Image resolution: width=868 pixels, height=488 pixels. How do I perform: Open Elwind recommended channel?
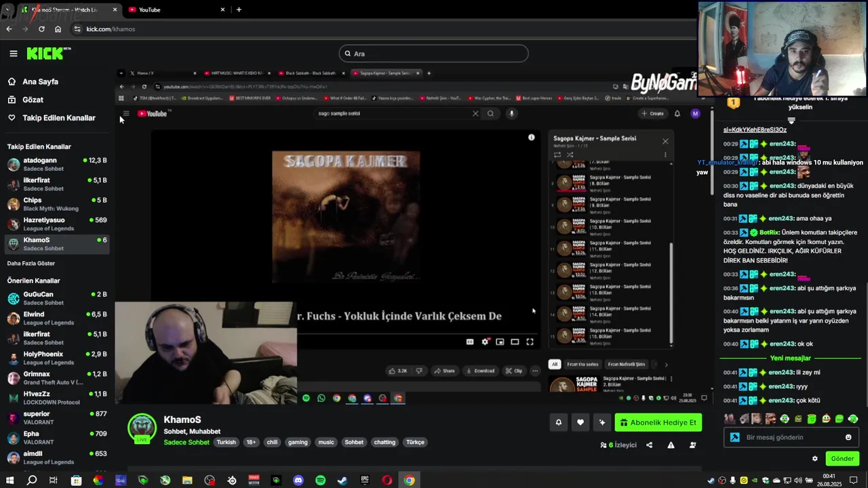pos(57,318)
